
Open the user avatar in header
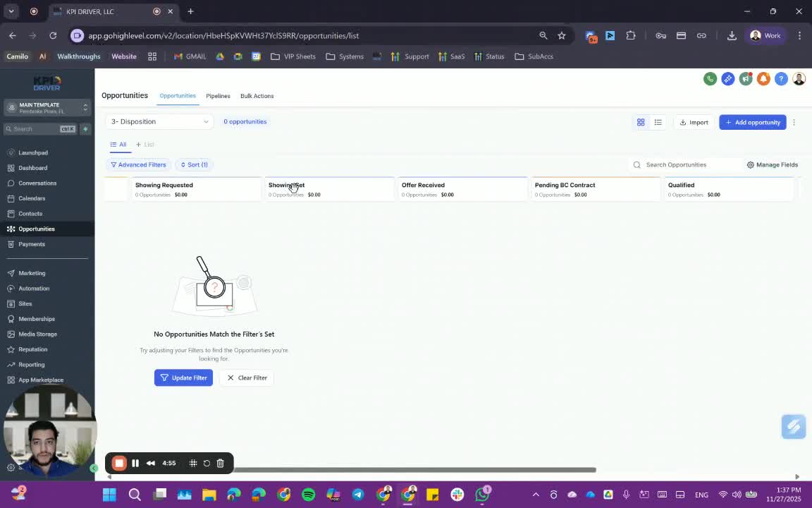[799, 79]
